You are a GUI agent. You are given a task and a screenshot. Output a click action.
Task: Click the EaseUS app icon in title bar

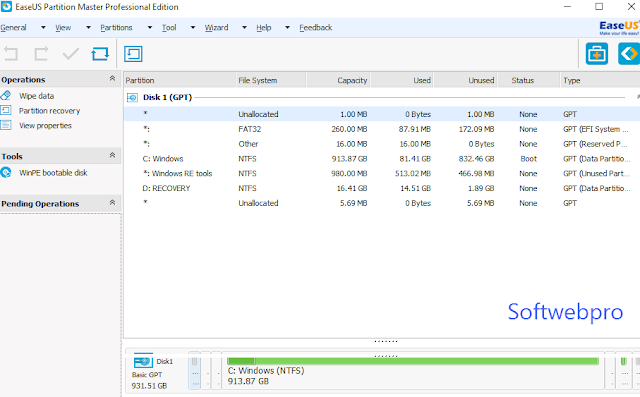tap(7, 7)
